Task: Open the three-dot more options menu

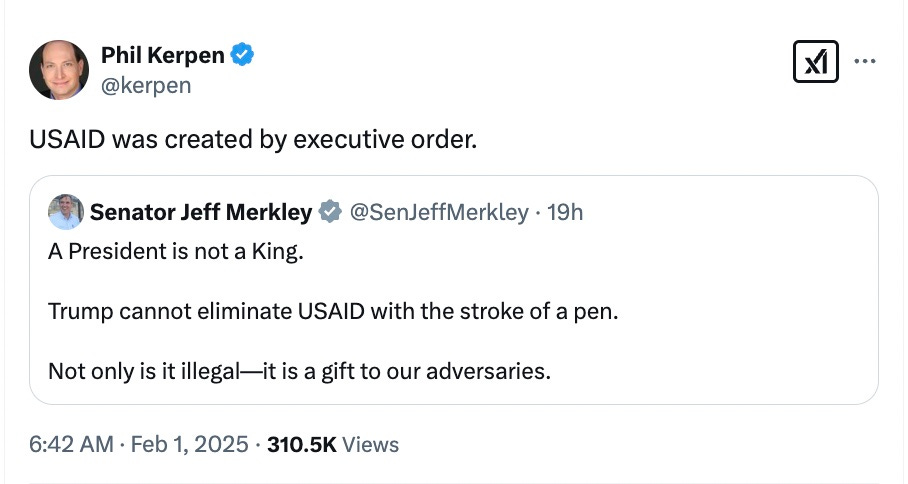Action: [865, 61]
